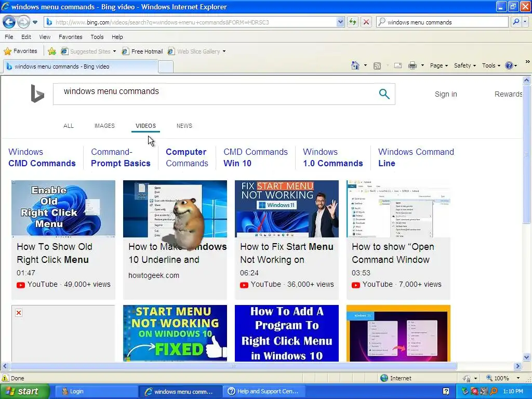
Task: Click the Refresh page icon
Action: (353, 22)
